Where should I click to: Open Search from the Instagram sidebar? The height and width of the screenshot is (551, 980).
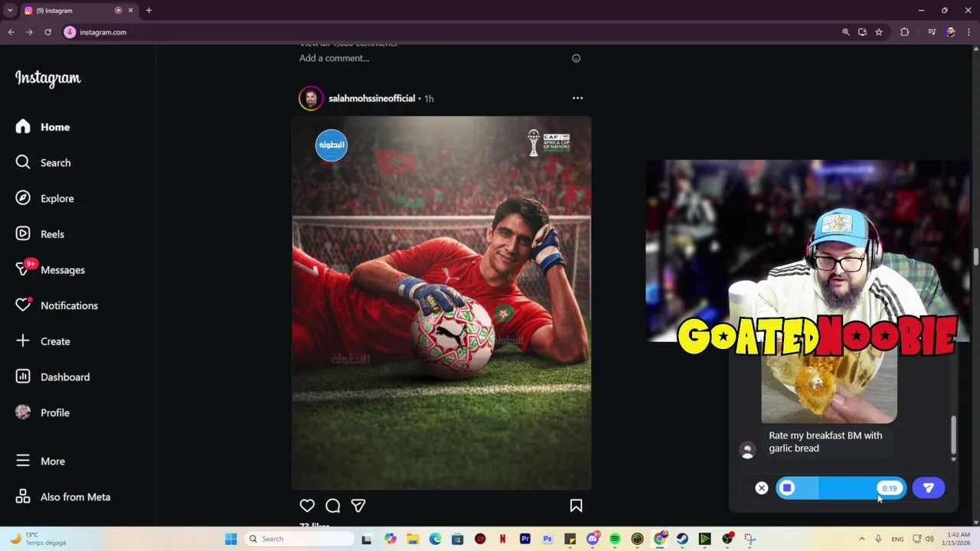pos(44,162)
